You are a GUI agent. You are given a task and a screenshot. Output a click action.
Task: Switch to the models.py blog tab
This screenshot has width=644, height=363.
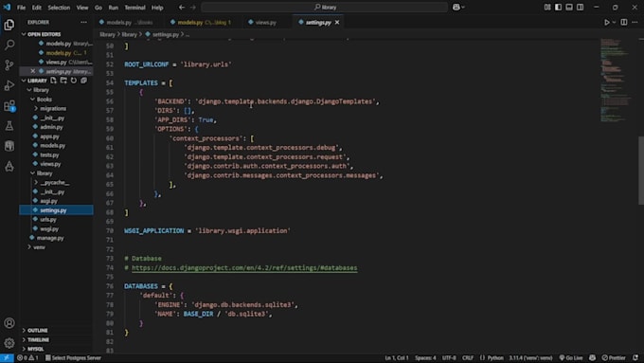tap(204, 22)
